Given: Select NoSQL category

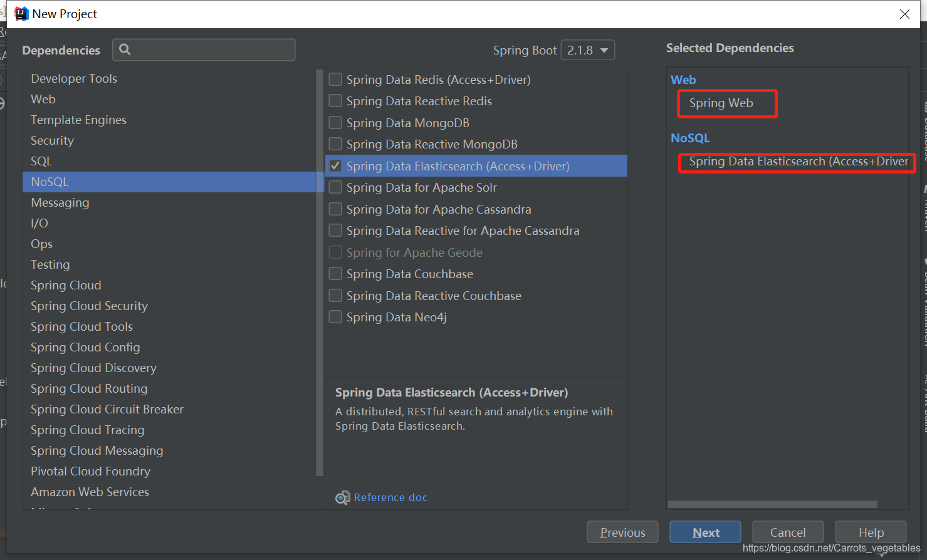Looking at the screenshot, I should [169, 182].
